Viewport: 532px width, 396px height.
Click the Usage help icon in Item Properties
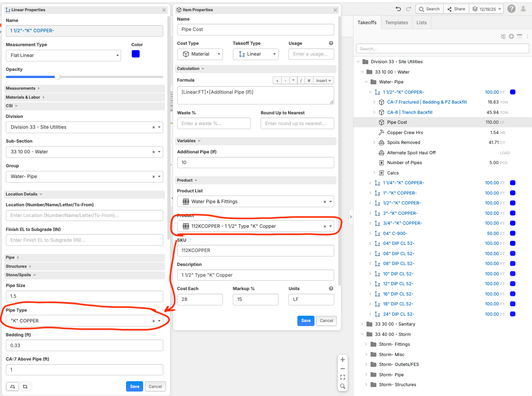[331, 44]
